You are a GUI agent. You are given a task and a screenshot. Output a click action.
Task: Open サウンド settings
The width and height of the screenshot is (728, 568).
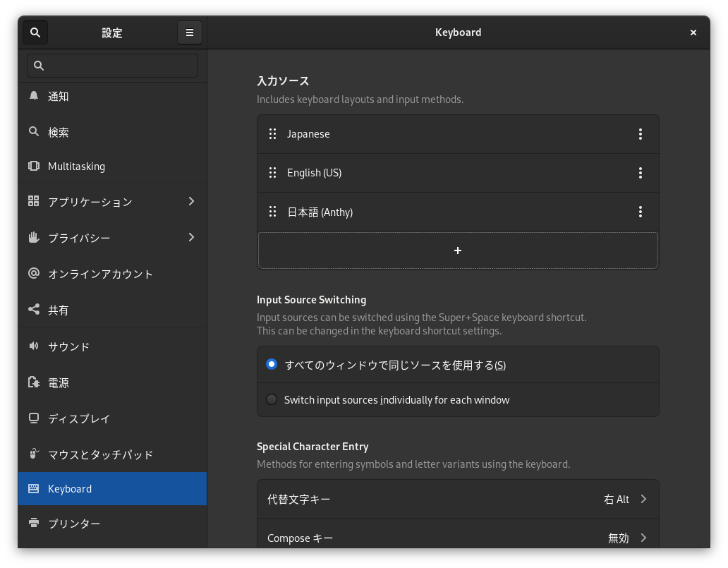pos(112,346)
